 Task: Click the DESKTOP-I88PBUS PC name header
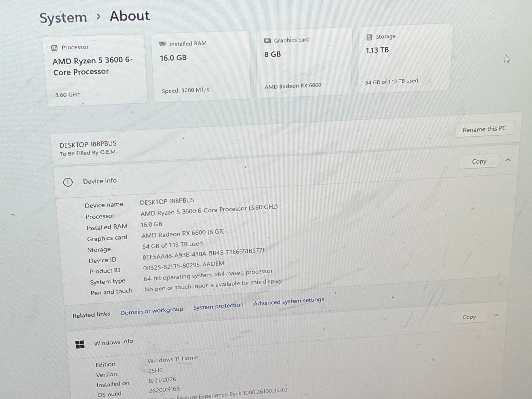click(x=88, y=144)
